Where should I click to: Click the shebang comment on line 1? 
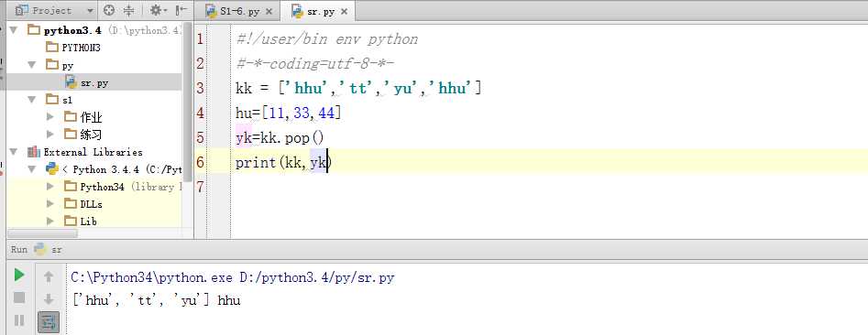coord(326,39)
